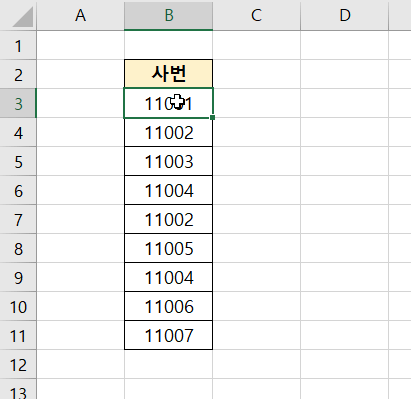Select row 6 header
This screenshot has height=399, width=411.
pyautogui.click(x=18, y=190)
